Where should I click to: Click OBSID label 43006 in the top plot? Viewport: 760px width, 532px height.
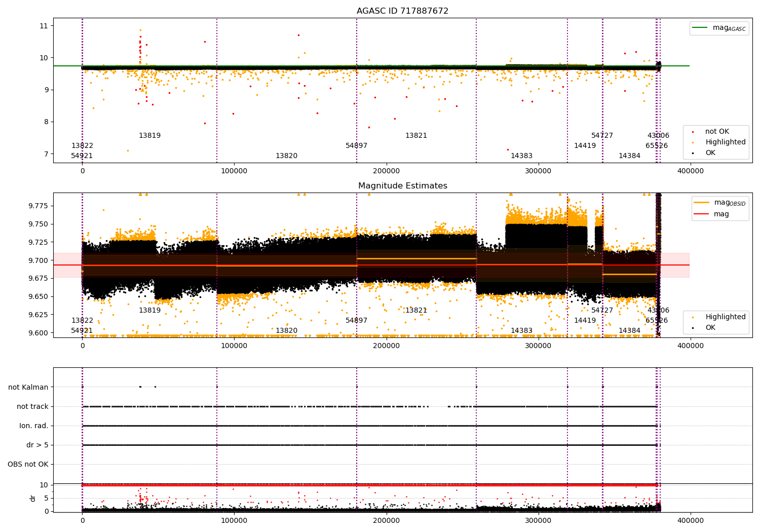658,136
